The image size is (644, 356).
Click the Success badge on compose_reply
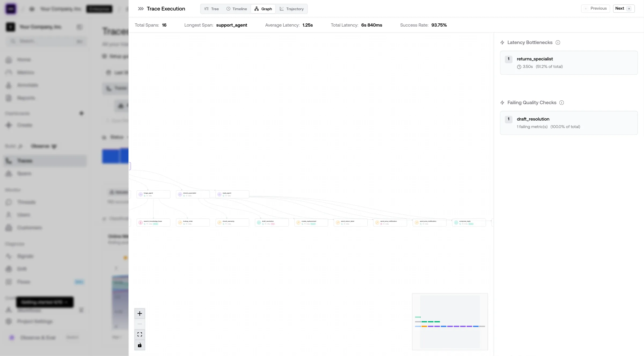(x=471, y=224)
